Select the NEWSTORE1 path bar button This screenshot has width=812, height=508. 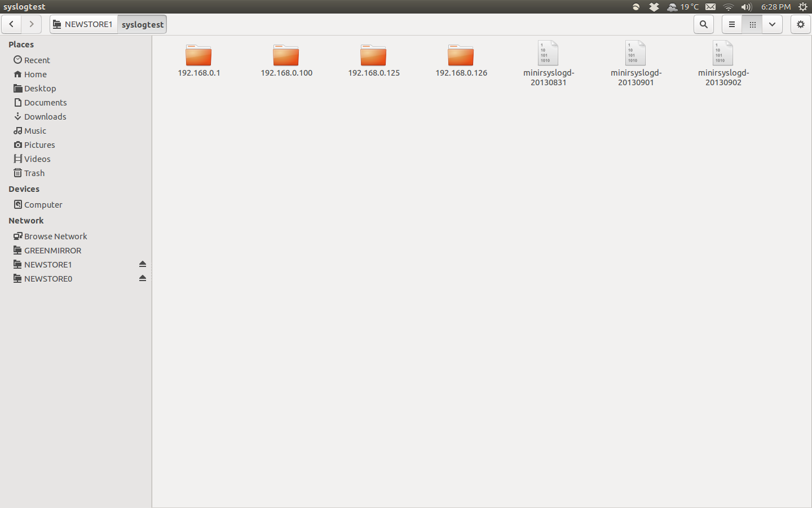83,24
